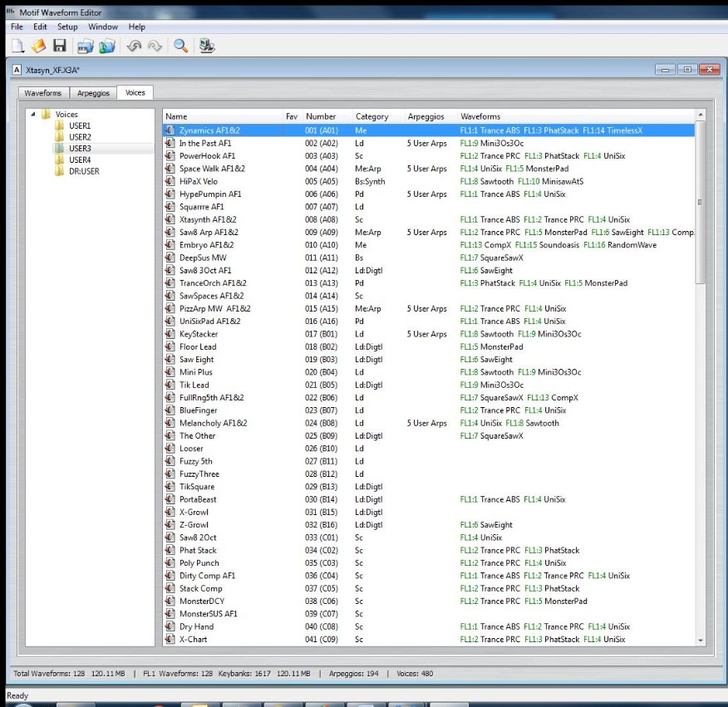This screenshot has width=728, height=707.
Task: Select the USER4 folder in the tree
Action: [80, 160]
